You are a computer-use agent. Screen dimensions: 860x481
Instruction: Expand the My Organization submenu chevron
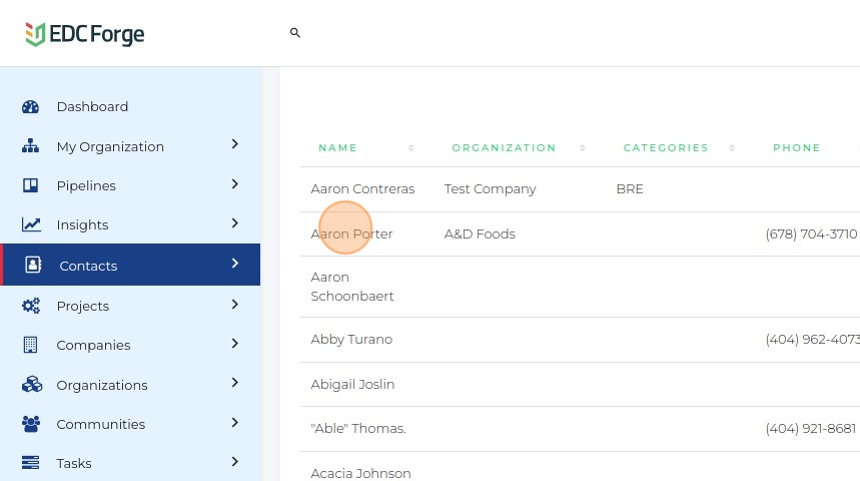coord(235,145)
